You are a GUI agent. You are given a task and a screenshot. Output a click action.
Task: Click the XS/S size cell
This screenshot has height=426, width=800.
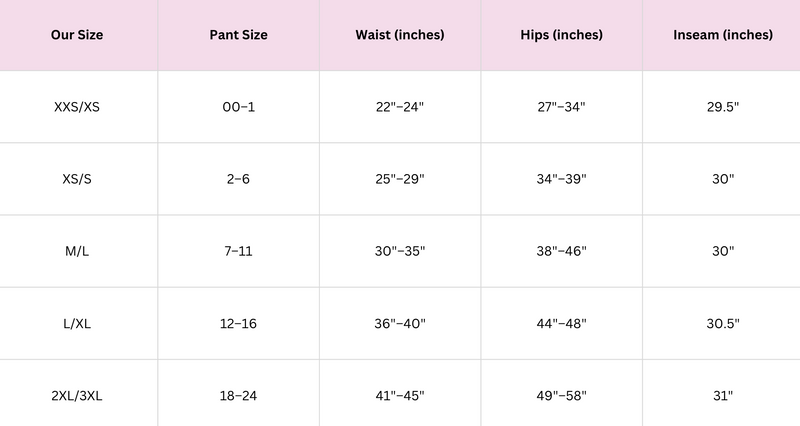click(77, 179)
